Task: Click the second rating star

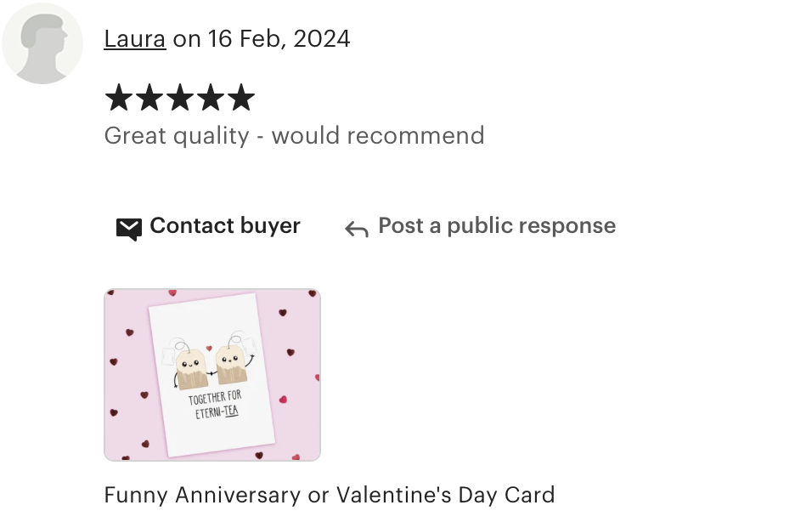Action: click(x=149, y=98)
